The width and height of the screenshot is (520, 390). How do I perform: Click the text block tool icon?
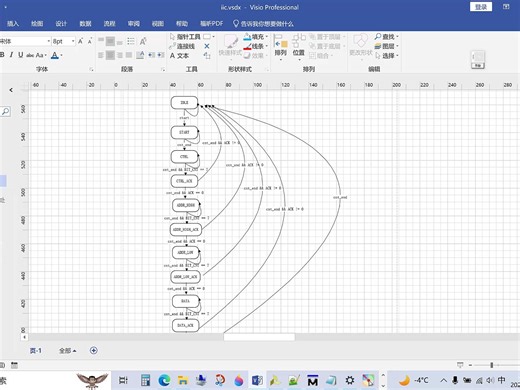click(x=207, y=56)
